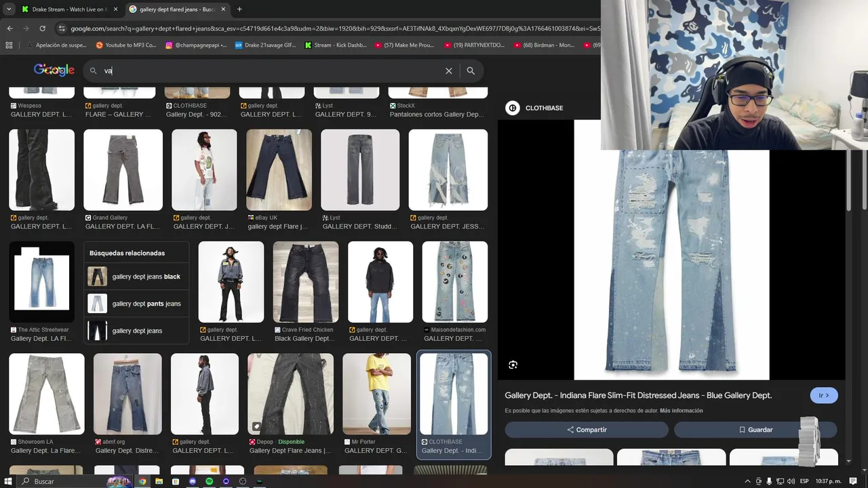This screenshot has width=868, height=488.
Task: Open the Showroom LA La Flare thumbnail
Action: pos(46,394)
